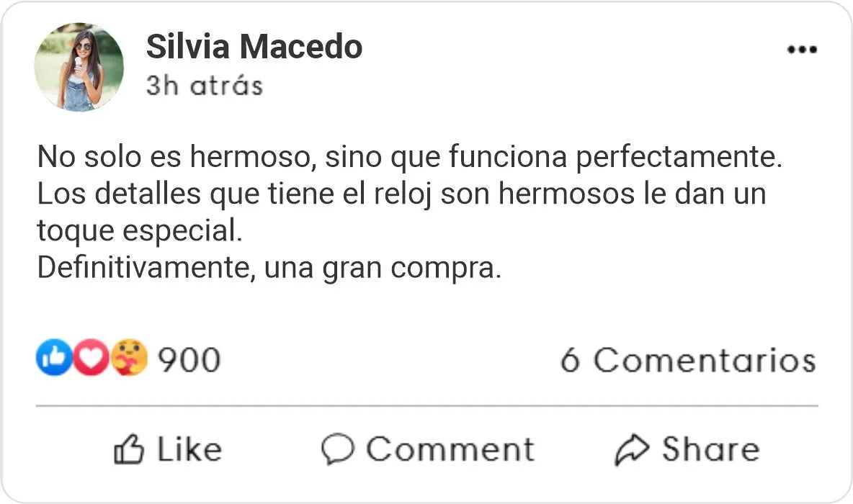Click the care hug emoji reaction
This screenshot has width=853, height=504.
[129, 358]
